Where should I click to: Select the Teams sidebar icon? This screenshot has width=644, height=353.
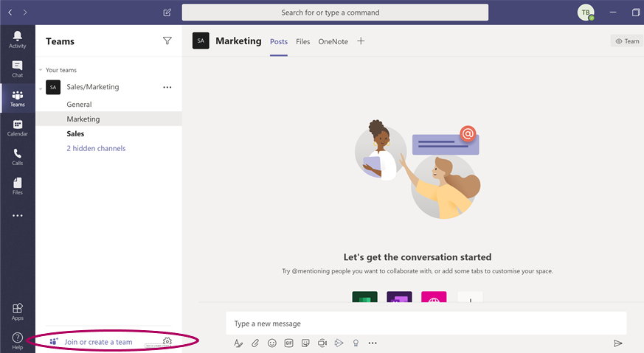click(x=17, y=99)
